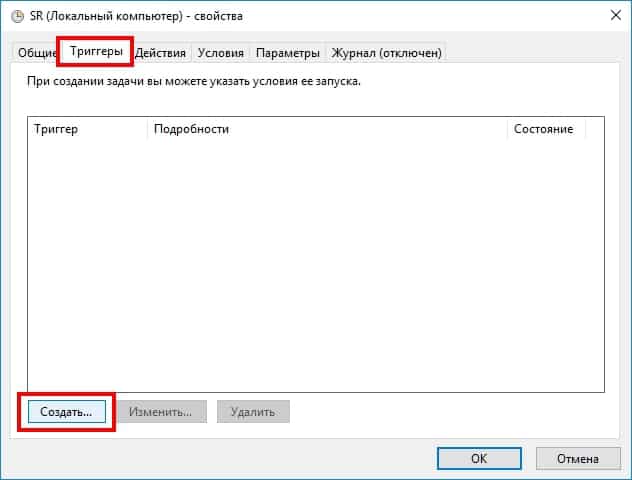Click the Изменить... button
This screenshot has height=480, width=632.
point(162,411)
